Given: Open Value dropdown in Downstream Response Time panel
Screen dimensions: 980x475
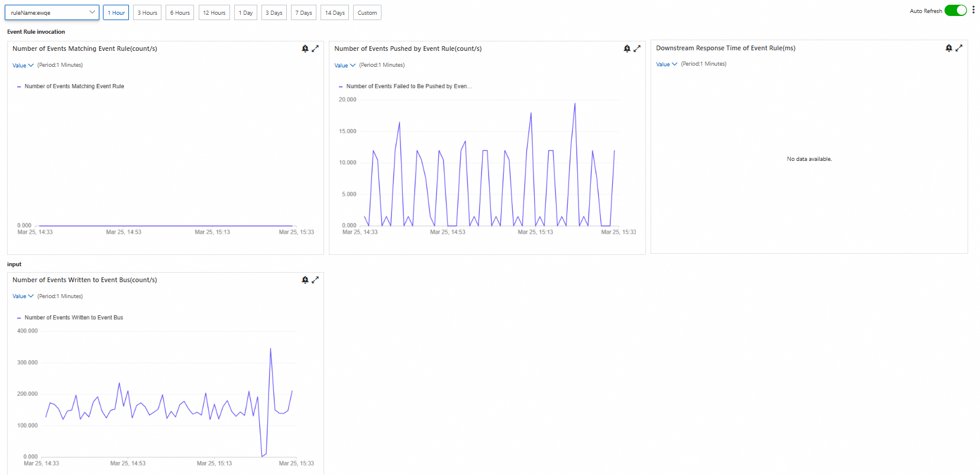Looking at the screenshot, I should (x=667, y=64).
